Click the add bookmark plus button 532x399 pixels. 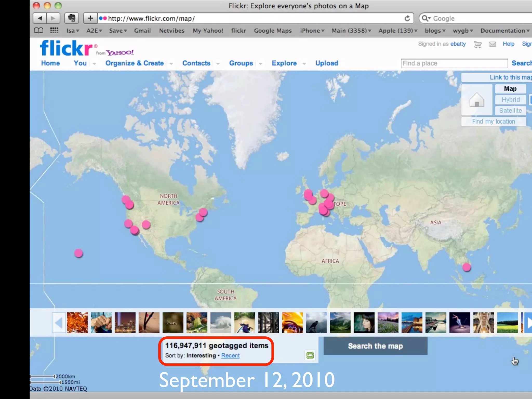pos(90,18)
